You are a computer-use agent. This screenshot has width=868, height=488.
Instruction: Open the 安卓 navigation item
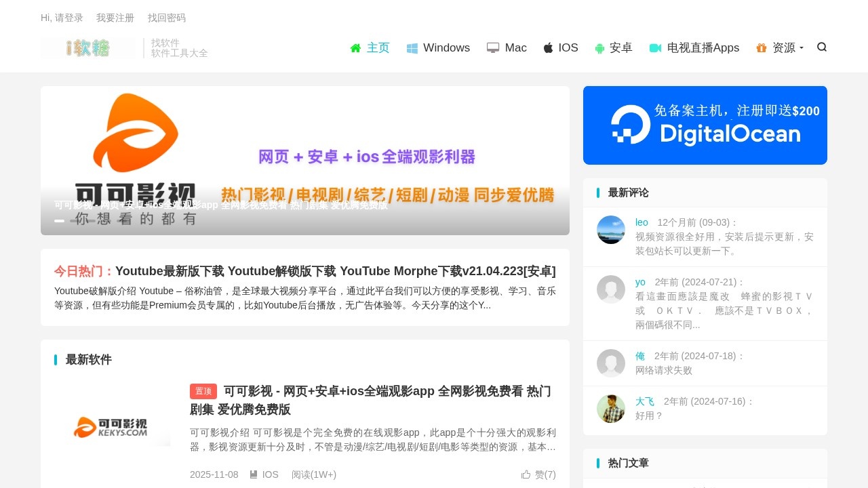click(x=614, y=48)
